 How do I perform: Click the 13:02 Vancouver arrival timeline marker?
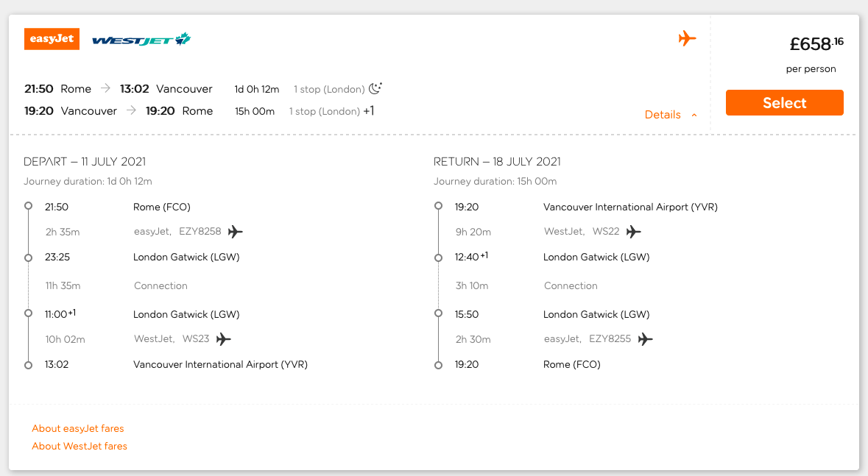coord(28,365)
